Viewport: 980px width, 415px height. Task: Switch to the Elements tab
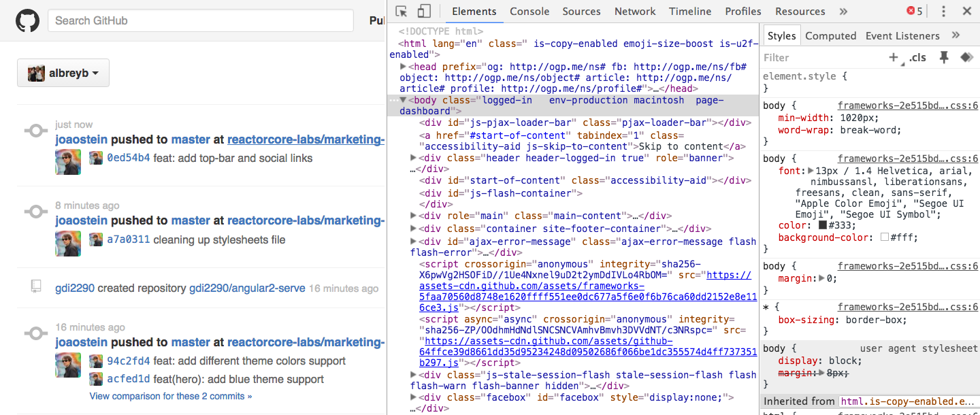click(x=474, y=12)
